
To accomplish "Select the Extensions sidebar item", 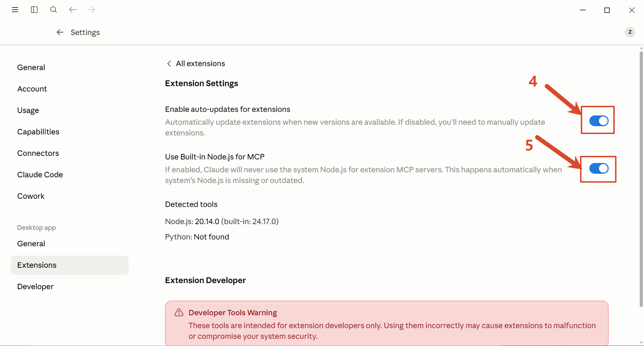I will pos(70,265).
